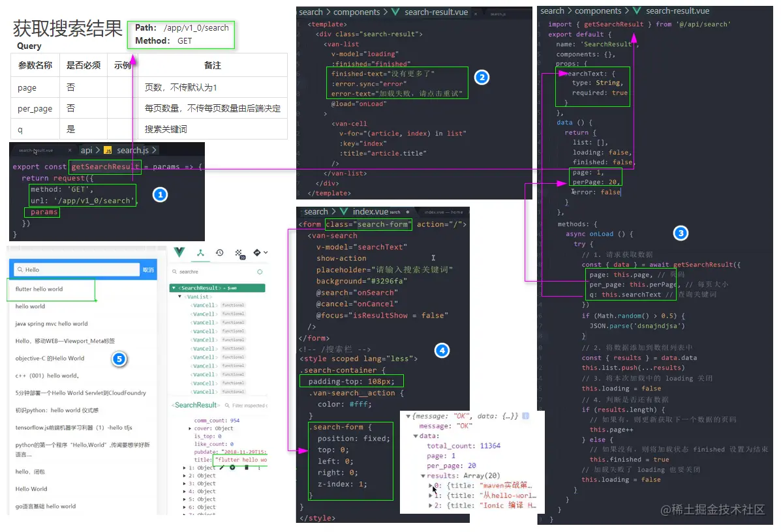The width and height of the screenshot is (781, 532).
Task: Click search breadcrumb above index.vue code
Action: (x=316, y=212)
